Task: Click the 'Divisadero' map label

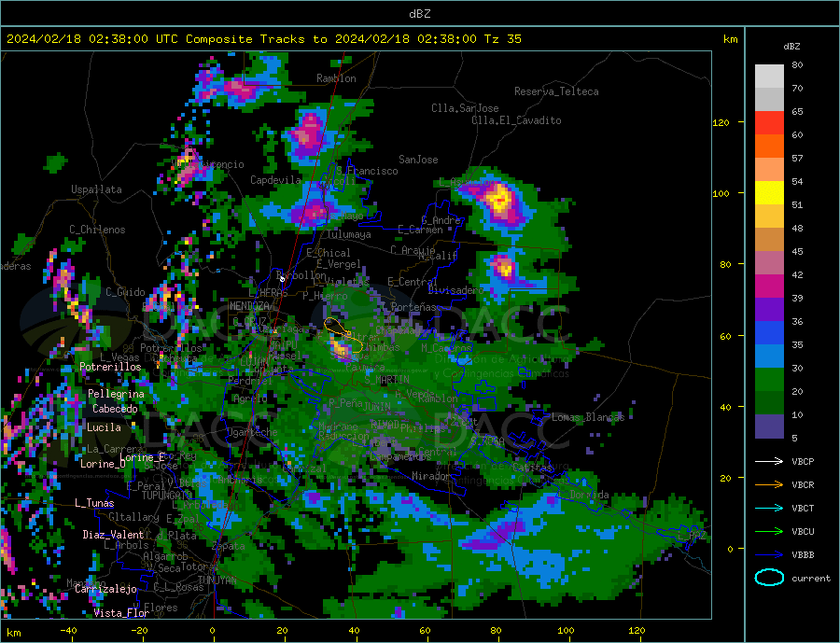Action: [x=455, y=290]
